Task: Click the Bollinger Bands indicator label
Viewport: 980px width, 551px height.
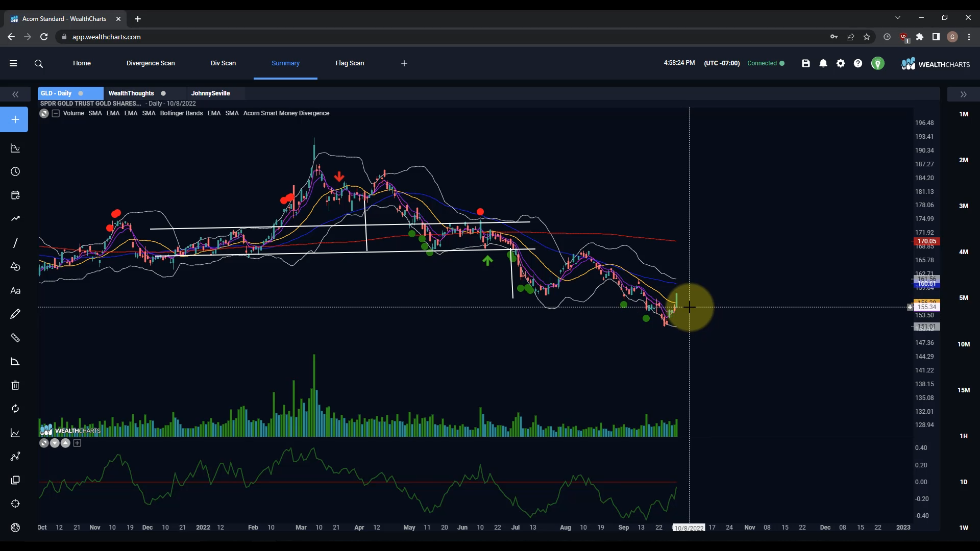Action: [181, 113]
